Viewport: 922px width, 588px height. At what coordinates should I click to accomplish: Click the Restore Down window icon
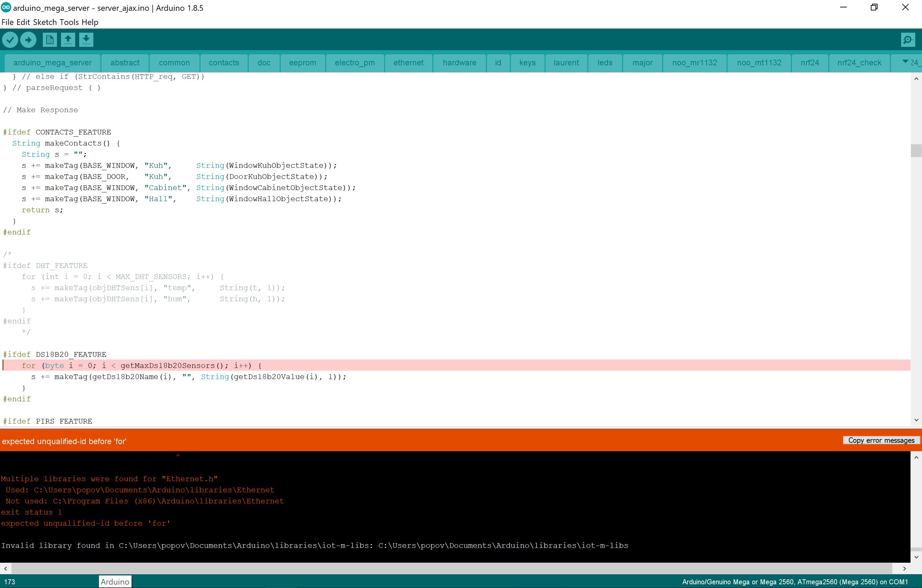pos(874,7)
